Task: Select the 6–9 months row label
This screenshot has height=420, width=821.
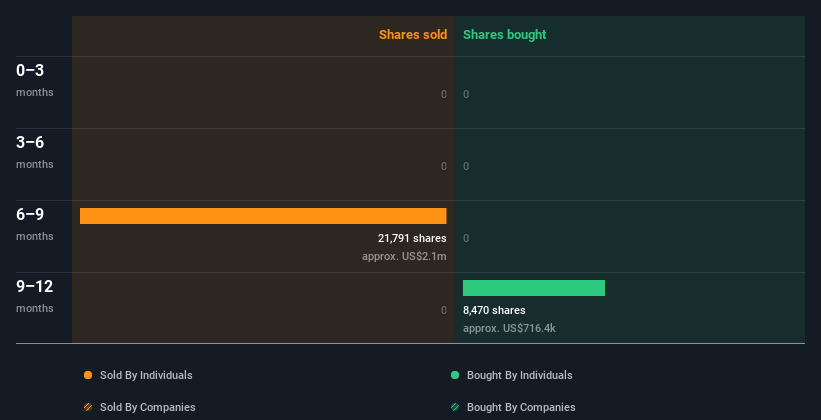Action: 35,224
